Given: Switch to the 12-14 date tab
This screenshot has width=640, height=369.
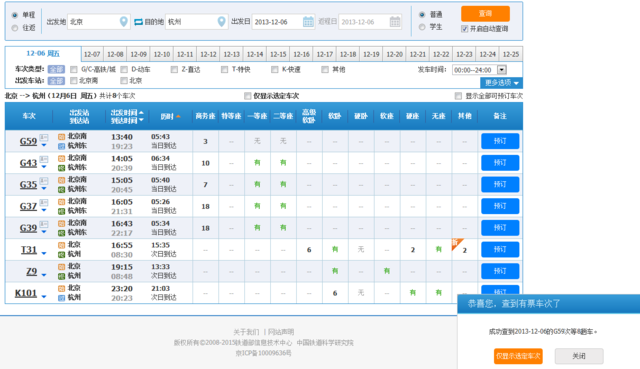Looking at the screenshot, I should (x=255, y=54).
